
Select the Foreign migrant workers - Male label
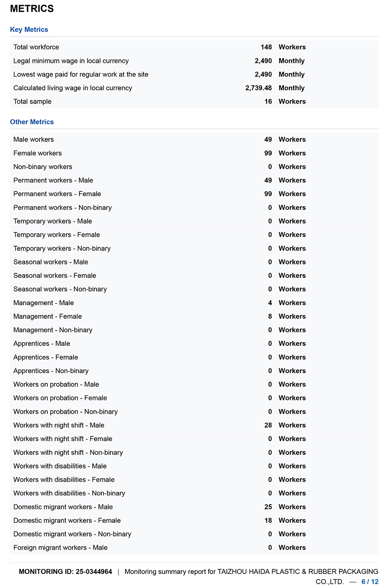coord(60,548)
